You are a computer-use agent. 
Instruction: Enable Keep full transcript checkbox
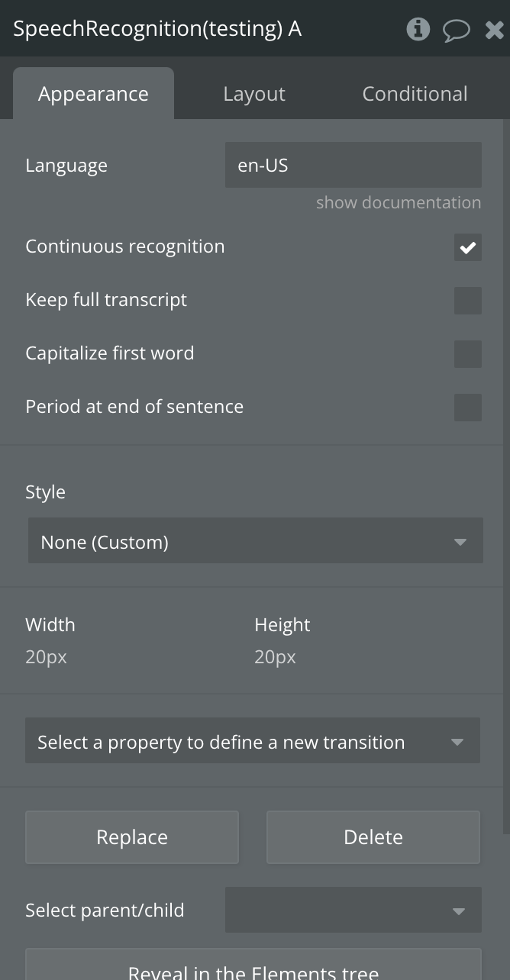point(467,301)
